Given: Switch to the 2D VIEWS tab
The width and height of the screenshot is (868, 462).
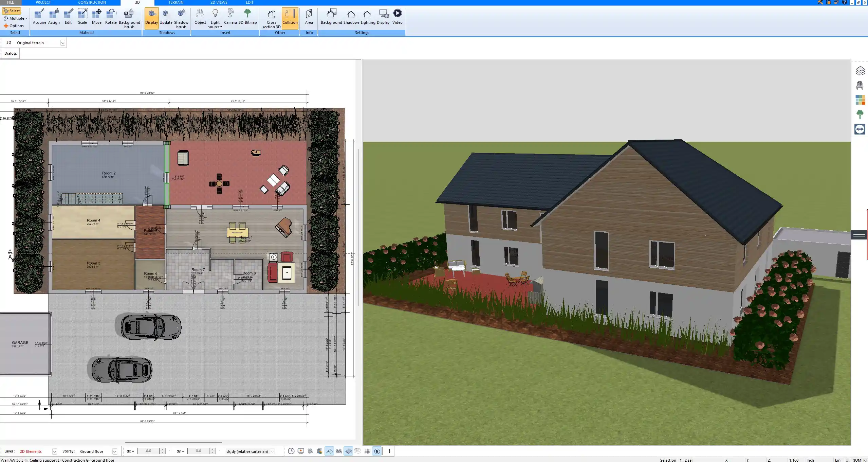Looking at the screenshot, I should pos(219,2).
